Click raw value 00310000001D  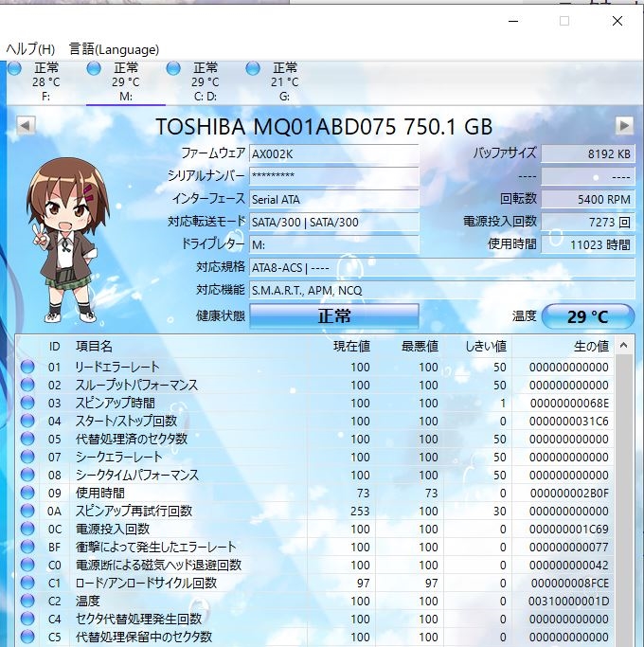point(569,602)
